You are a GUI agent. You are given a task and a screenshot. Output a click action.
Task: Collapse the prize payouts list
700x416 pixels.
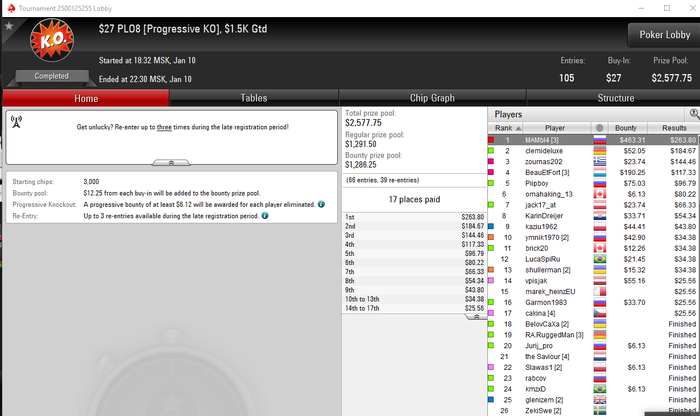pos(476,316)
